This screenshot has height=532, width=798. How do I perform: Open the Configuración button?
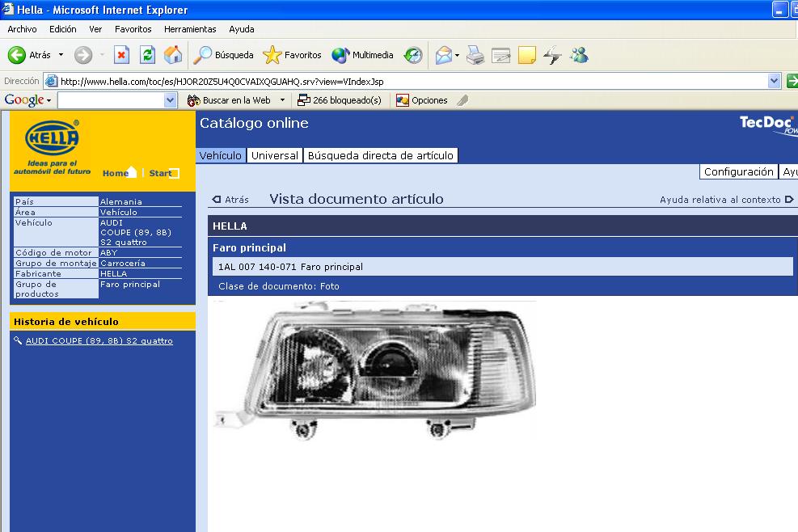coord(738,172)
